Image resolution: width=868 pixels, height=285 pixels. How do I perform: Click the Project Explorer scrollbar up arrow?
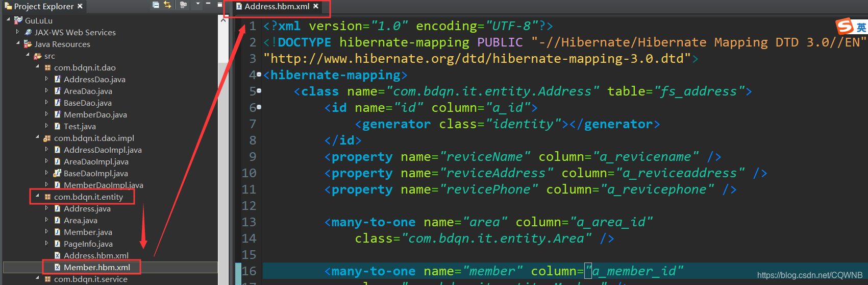[223, 20]
